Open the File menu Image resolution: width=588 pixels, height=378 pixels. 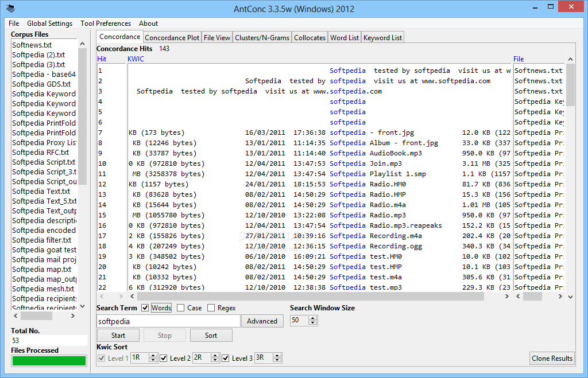pyautogui.click(x=14, y=23)
